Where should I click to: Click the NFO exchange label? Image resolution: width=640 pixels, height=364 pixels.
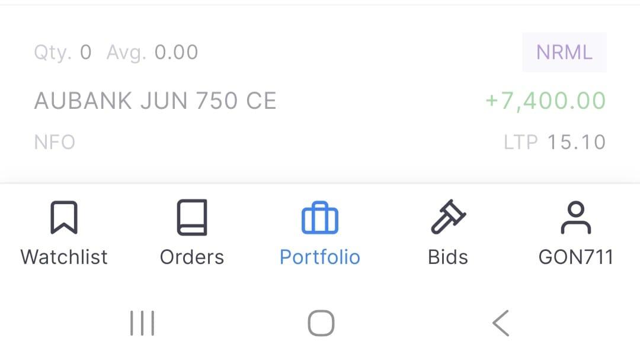pos(55,142)
